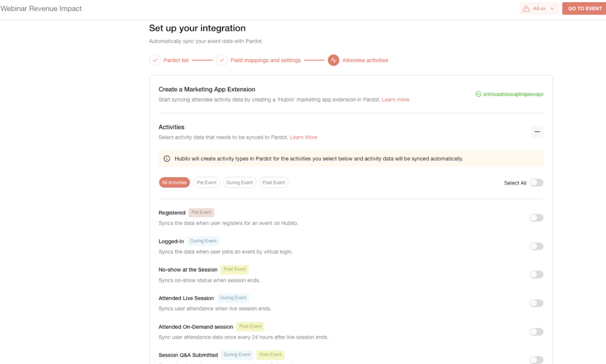Select the Pre Event filter tab
Image resolution: width=606 pixels, height=364 pixels.
click(x=206, y=182)
